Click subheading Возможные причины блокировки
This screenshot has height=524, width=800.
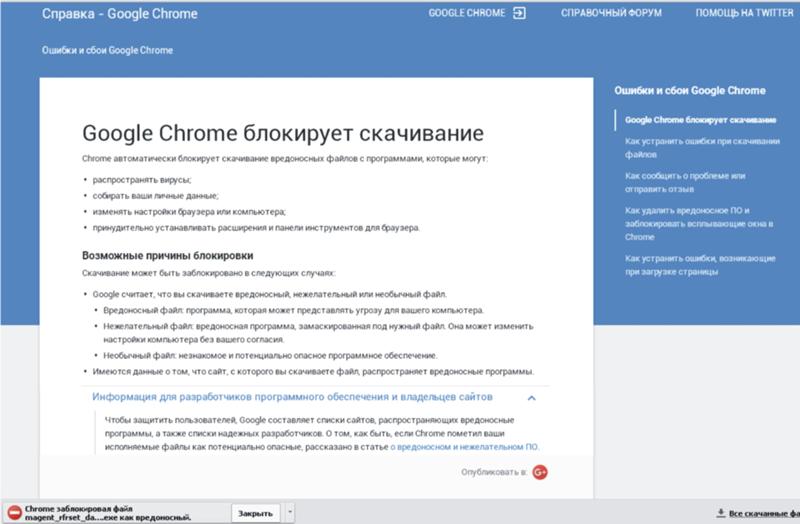[167, 256]
